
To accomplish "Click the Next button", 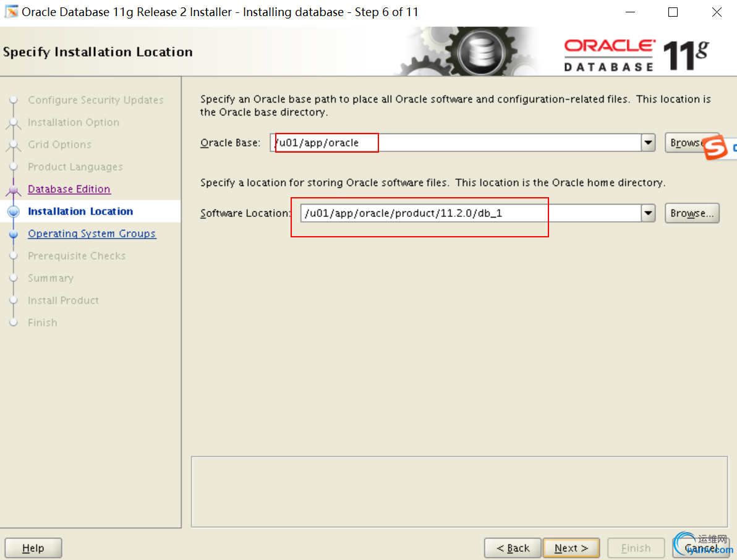I will (571, 548).
